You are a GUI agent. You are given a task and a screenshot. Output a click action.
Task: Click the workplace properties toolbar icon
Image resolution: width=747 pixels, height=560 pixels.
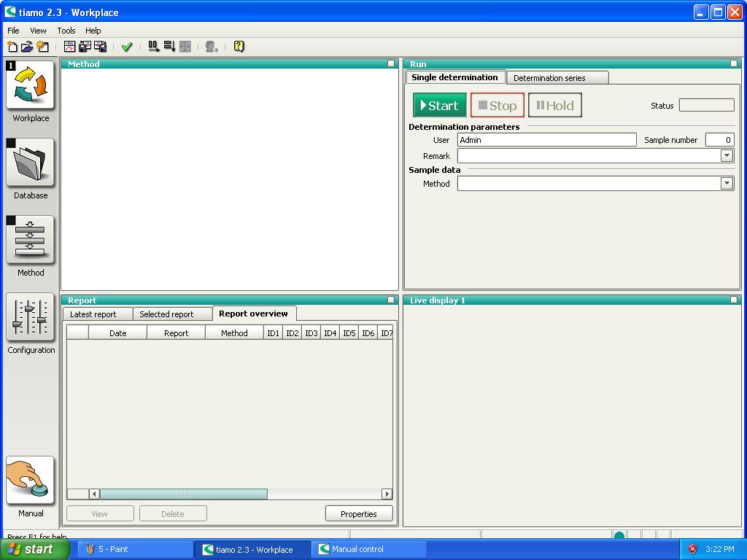(x=43, y=47)
